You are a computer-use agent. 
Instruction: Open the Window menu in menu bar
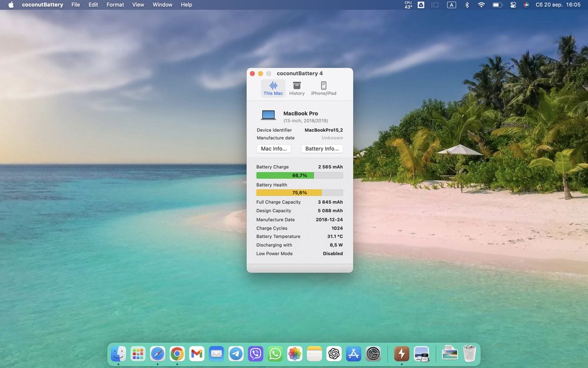162,5
